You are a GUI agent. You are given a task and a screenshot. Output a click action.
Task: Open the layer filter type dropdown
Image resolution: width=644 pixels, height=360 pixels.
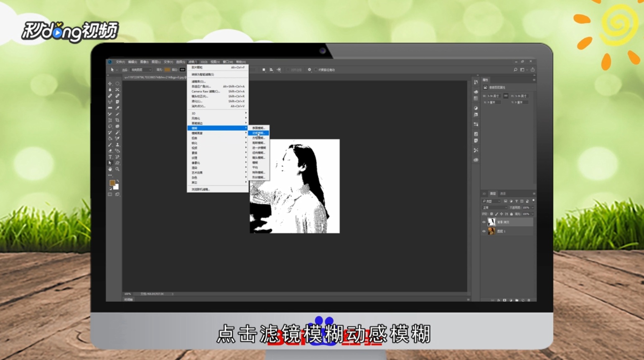pos(491,201)
